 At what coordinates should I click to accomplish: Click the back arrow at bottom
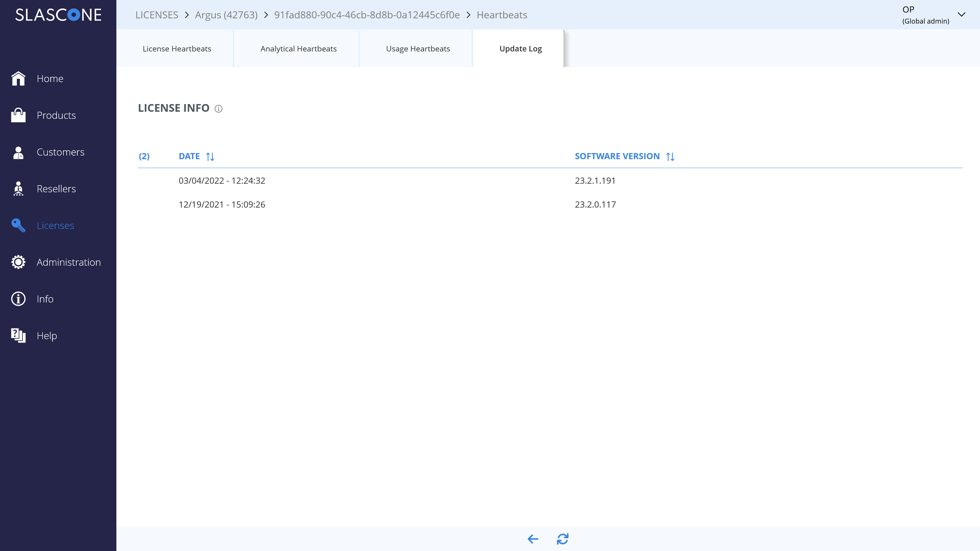click(x=533, y=539)
